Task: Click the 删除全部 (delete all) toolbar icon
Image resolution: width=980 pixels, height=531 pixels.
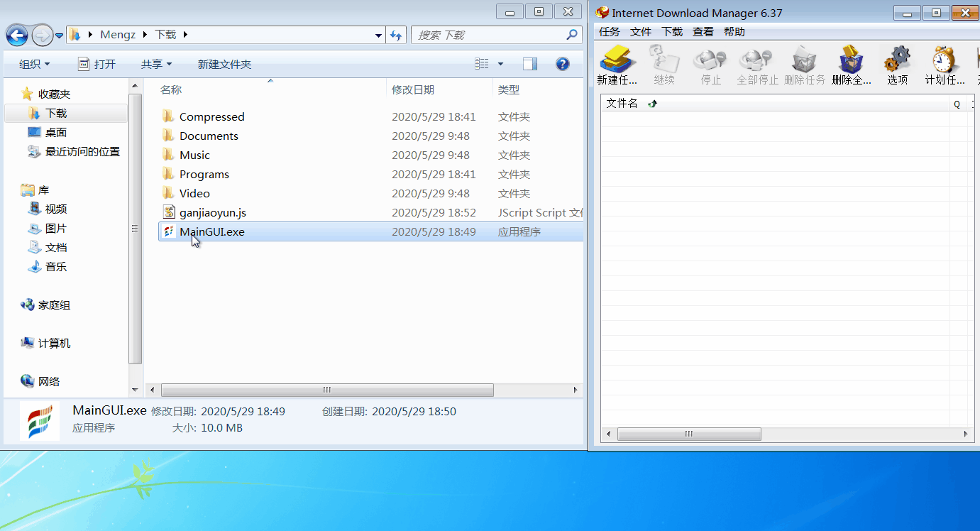Action: point(851,60)
